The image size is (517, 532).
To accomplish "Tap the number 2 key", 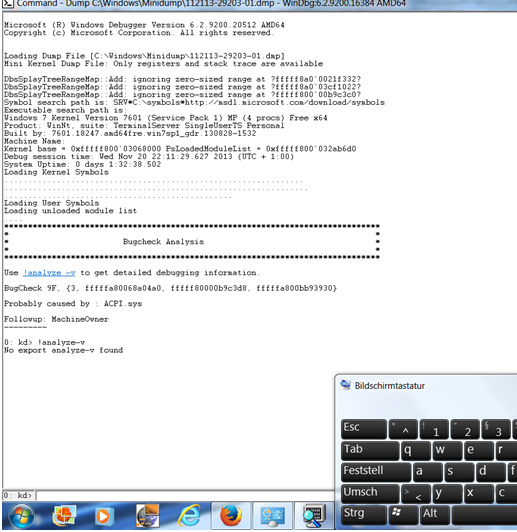I will [x=465, y=429].
